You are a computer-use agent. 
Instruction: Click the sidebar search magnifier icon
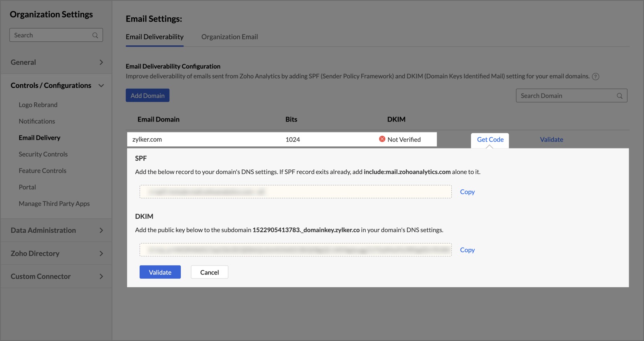point(95,35)
